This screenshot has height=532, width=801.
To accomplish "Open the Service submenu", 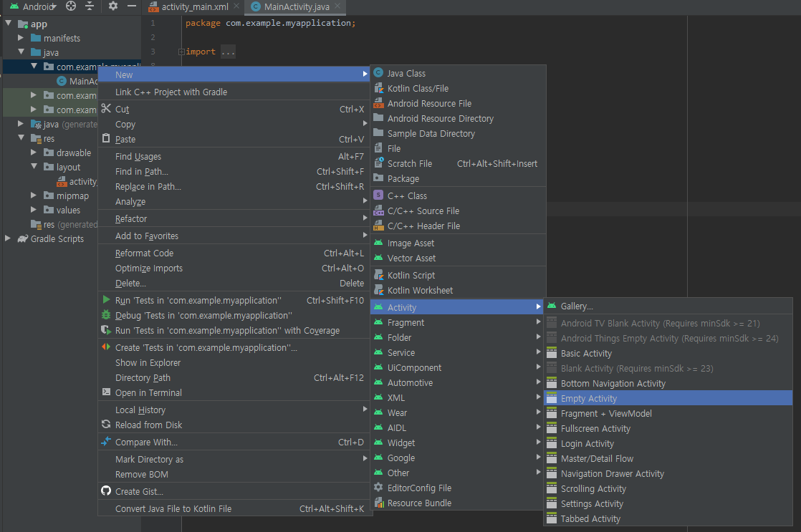I will coord(458,353).
